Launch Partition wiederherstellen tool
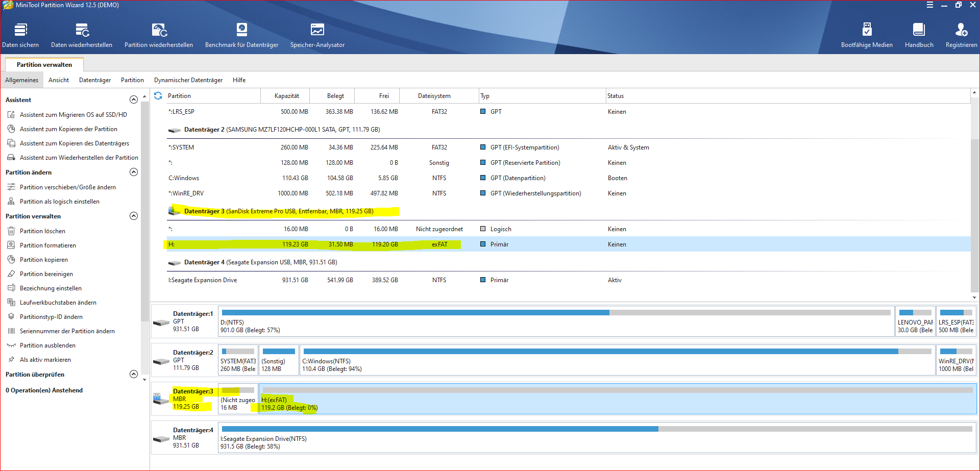This screenshot has height=471, width=980. point(159,30)
